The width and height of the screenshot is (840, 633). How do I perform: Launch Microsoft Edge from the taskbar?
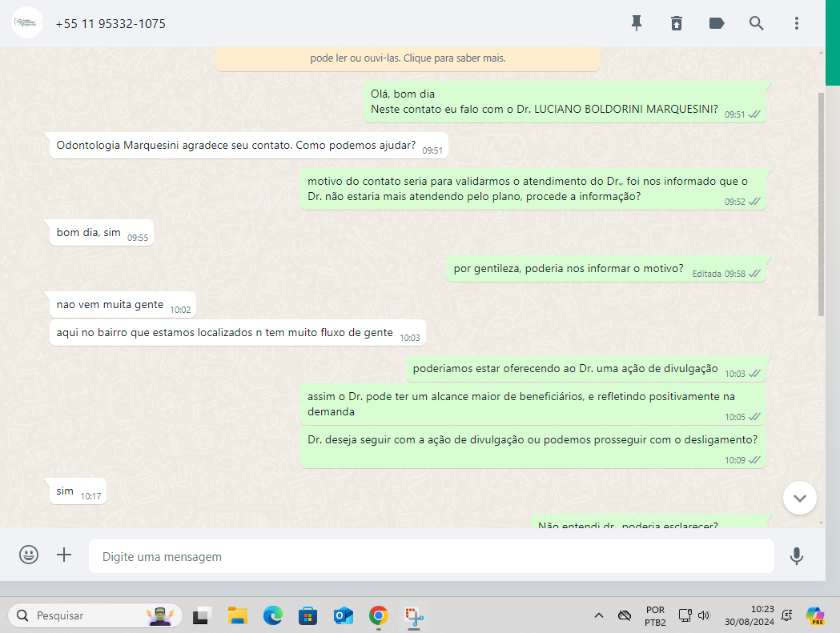point(273,615)
